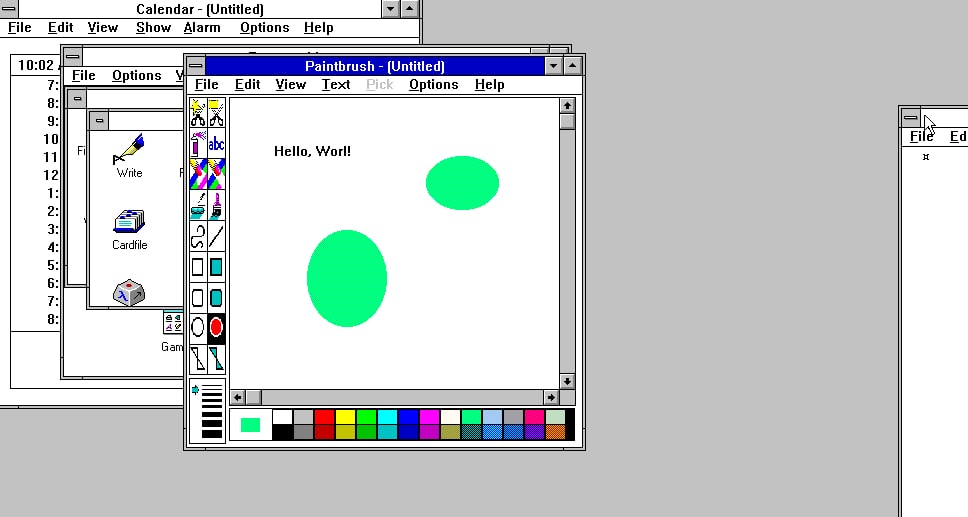Viewport: 968px width, 517px height.
Task: Pick the Filled Rounded Box tool
Action: coord(216,298)
